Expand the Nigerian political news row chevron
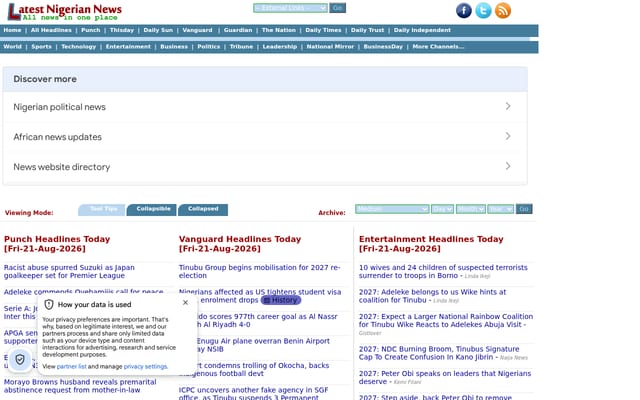 point(508,106)
